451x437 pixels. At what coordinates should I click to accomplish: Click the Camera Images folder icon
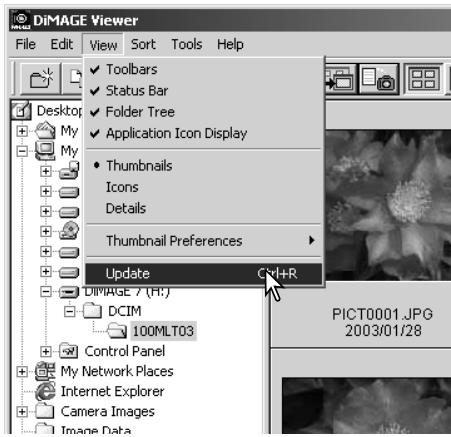[x=45, y=411]
